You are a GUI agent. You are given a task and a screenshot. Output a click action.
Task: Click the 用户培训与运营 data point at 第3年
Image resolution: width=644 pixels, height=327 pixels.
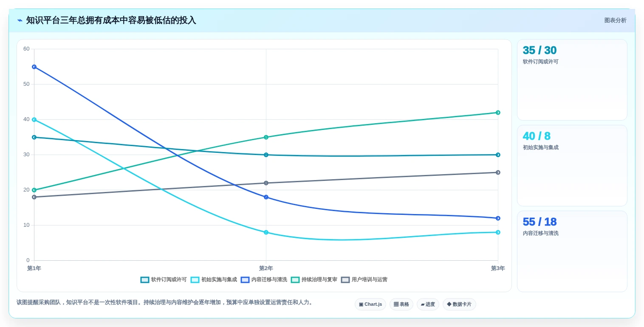(498, 172)
